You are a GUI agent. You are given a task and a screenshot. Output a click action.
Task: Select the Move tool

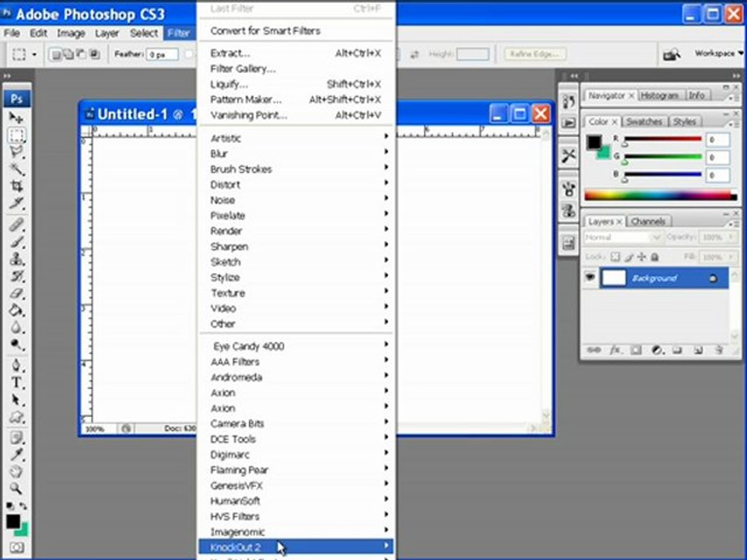pos(16,117)
